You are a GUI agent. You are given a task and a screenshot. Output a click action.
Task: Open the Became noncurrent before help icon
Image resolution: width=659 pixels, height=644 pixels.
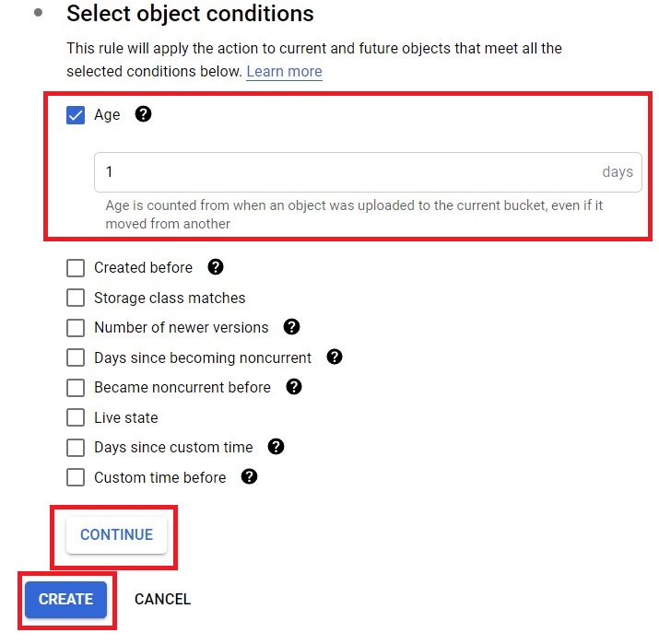tap(294, 386)
